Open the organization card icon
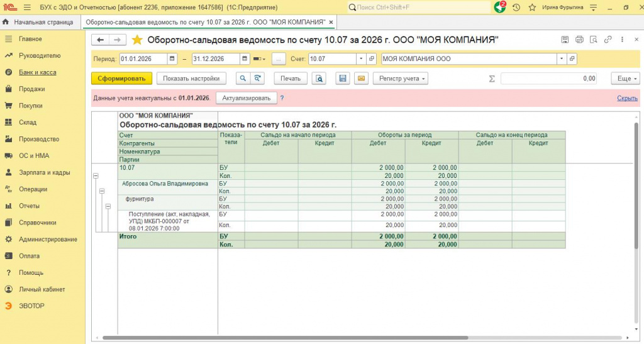The image size is (644, 344). 572,58
